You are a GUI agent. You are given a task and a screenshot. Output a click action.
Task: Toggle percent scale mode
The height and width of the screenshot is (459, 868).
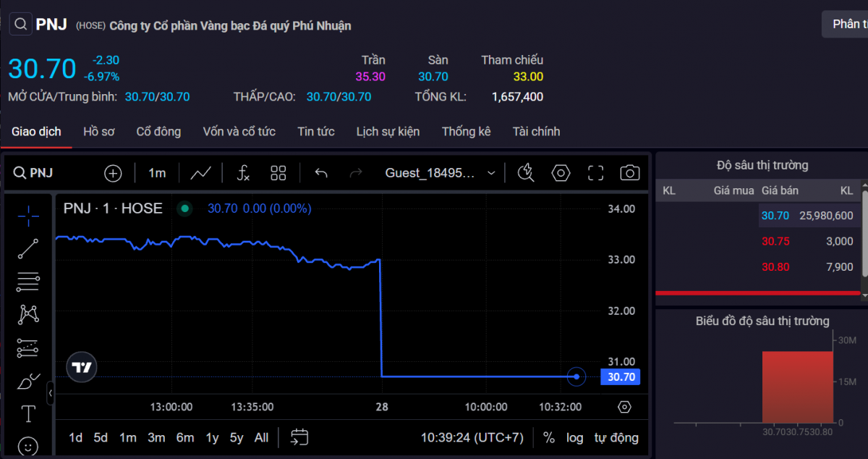pos(549,437)
